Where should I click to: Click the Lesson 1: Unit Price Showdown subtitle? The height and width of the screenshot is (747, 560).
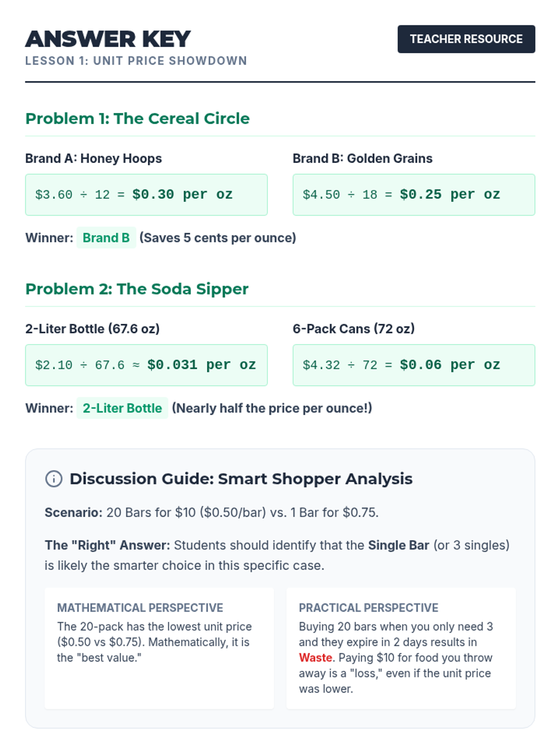136,61
